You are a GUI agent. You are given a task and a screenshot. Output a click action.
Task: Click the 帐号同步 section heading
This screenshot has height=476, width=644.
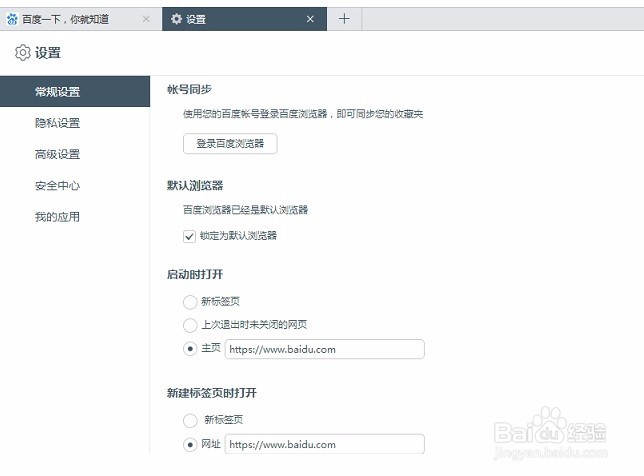[189, 89]
